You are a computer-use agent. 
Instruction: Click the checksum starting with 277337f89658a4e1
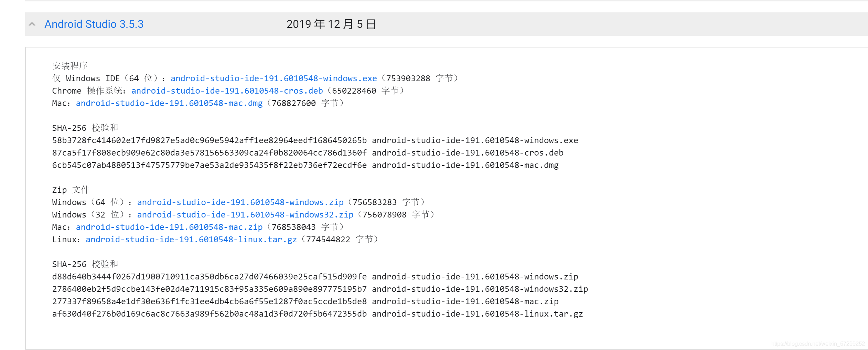click(x=210, y=301)
